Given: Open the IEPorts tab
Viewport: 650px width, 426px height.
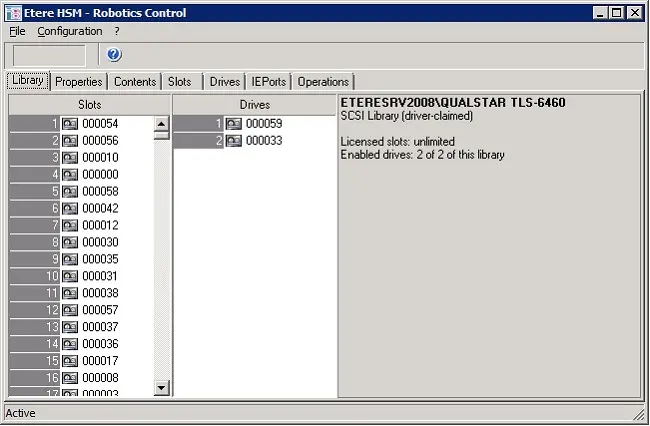Looking at the screenshot, I should 269,82.
